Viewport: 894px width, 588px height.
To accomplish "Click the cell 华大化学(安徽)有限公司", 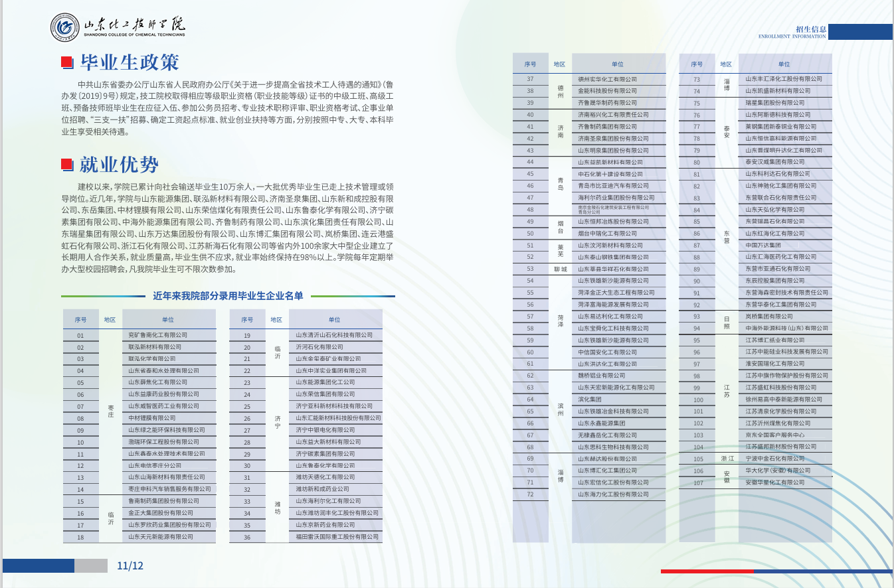I will tap(777, 471).
